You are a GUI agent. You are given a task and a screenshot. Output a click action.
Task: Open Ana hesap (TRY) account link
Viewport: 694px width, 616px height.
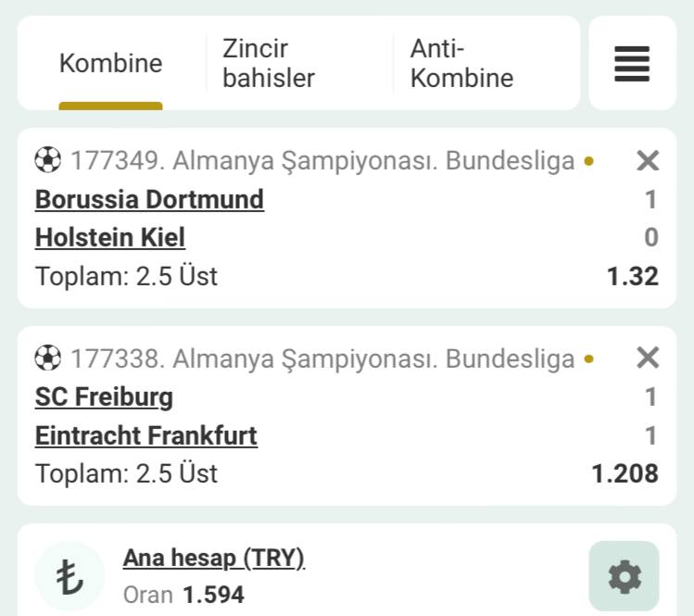[x=214, y=559]
